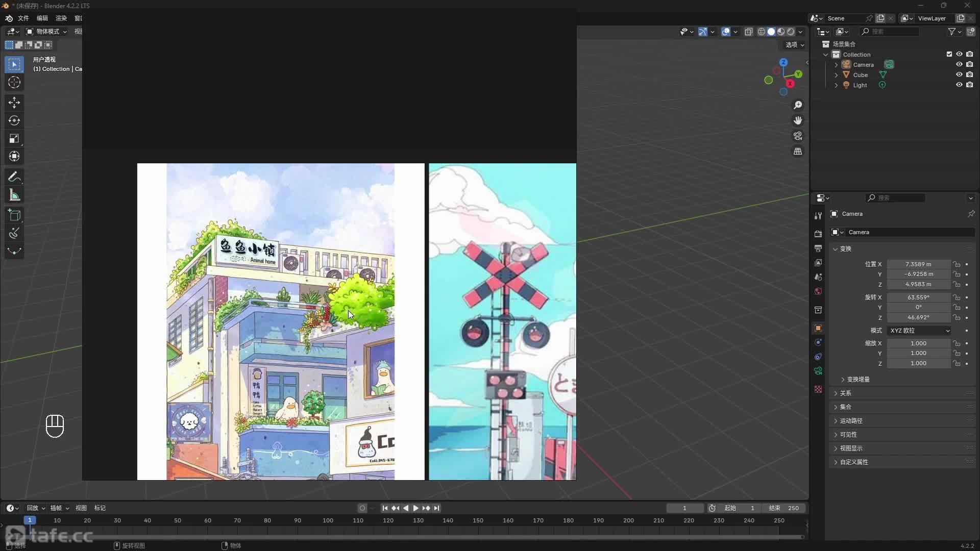980x551 pixels.
Task: Click the pan hand viewport icon
Action: (x=798, y=120)
